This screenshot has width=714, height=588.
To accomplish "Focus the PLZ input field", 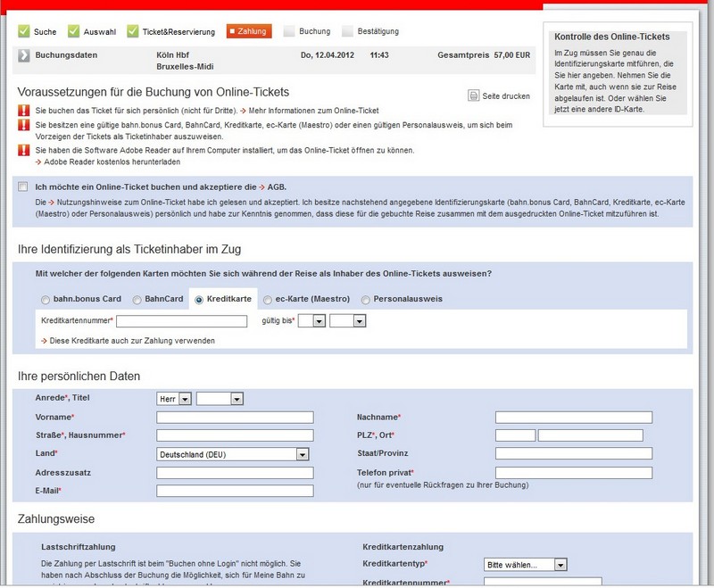I will pos(516,435).
